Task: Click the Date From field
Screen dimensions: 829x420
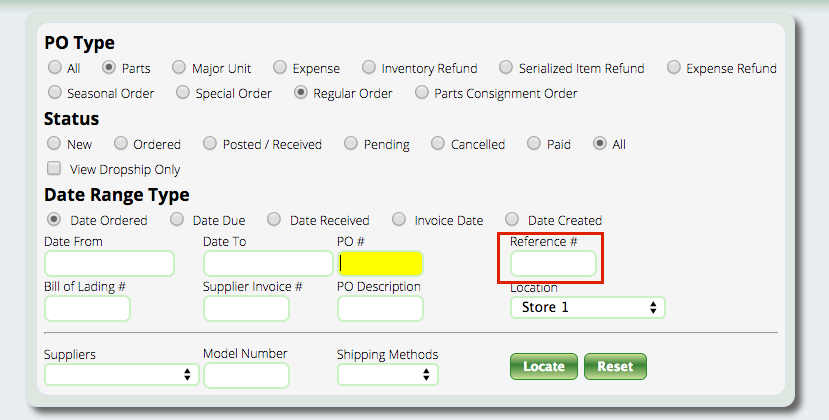Action: pos(109,264)
